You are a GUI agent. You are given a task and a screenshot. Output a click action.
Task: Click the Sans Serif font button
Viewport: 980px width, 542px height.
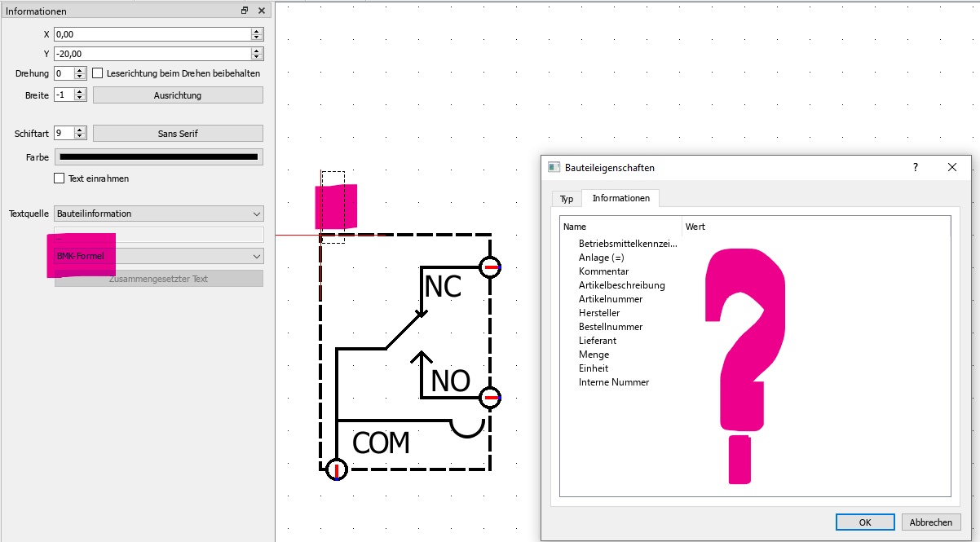[x=178, y=134]
